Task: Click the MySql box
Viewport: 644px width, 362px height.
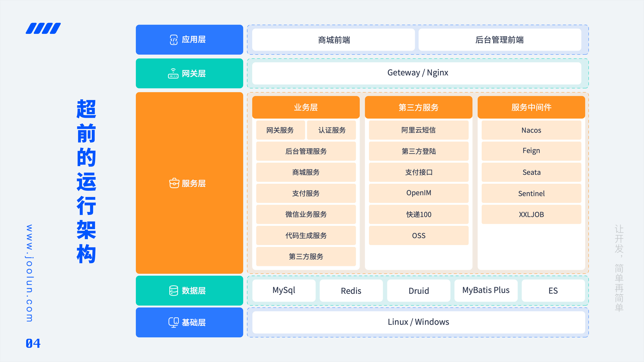Action: coord(284,291)
